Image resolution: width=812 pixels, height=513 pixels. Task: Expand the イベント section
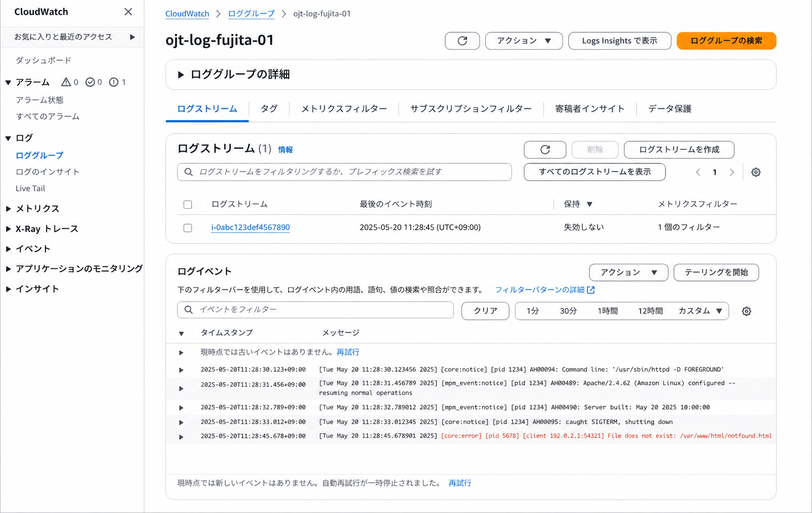click(8, 249)
